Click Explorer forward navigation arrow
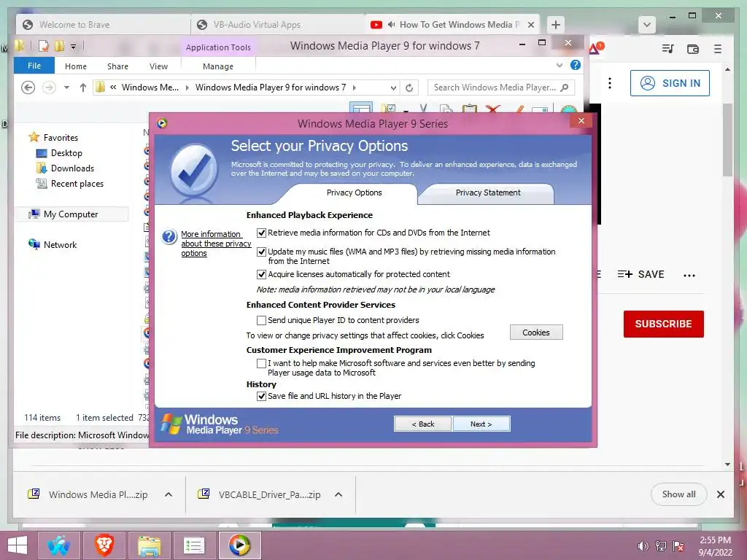 [49, 87]
